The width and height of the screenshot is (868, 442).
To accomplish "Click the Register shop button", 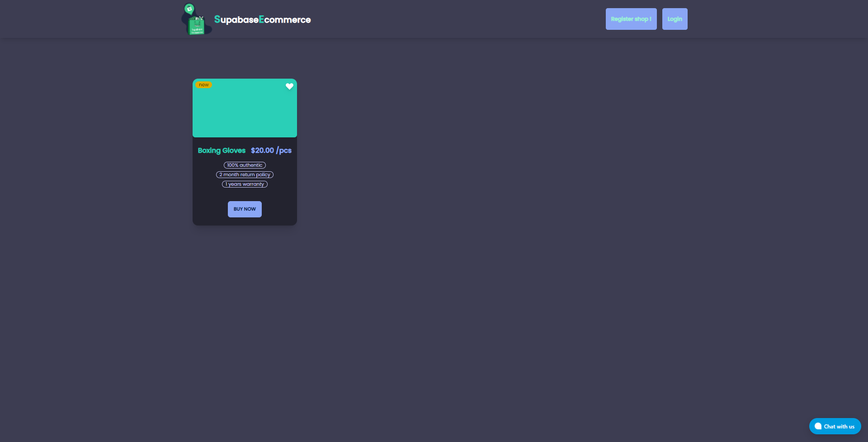I will tap(631, 19).
